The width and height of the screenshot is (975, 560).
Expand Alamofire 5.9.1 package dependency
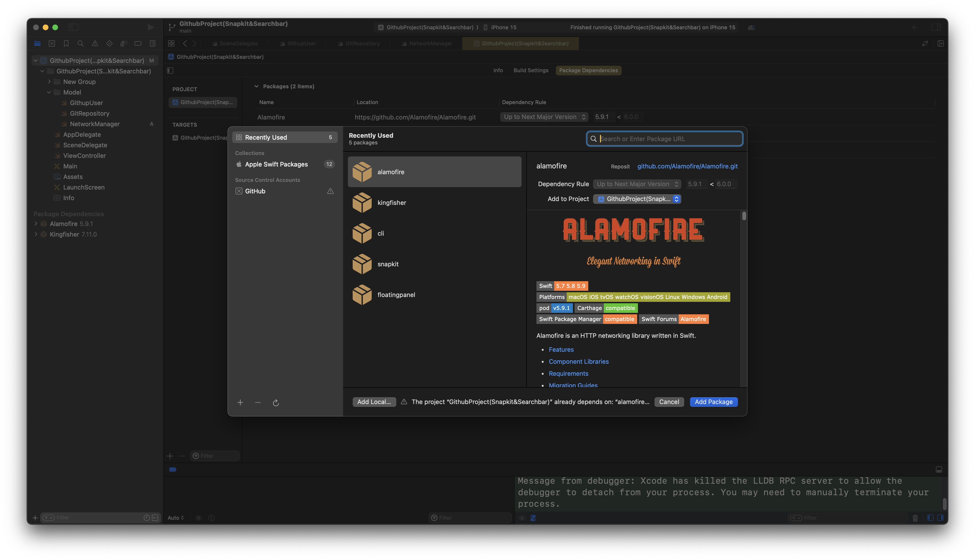click(36, 224)
